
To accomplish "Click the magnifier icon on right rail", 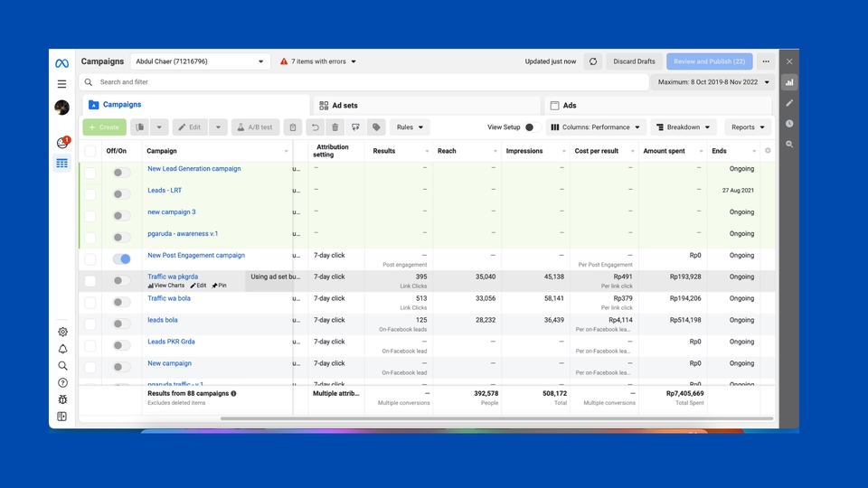I will click(x=789, y=144).
